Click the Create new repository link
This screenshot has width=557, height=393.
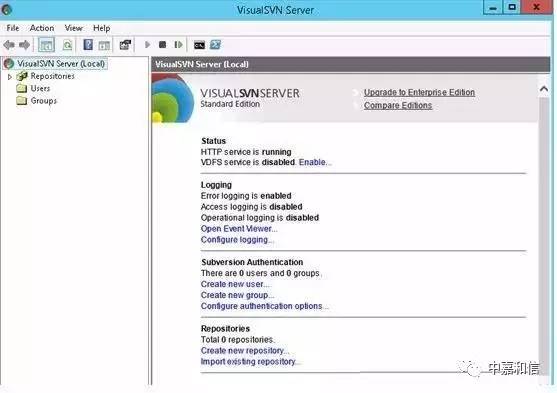pos(244,350)
